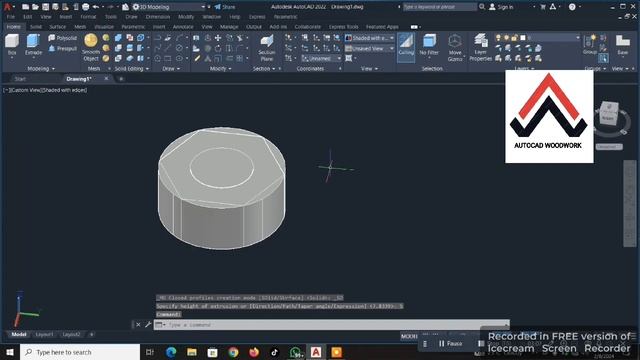Toggle the MODEL space status bar button
Screen dimensions: 640x360
coord(409,336)
